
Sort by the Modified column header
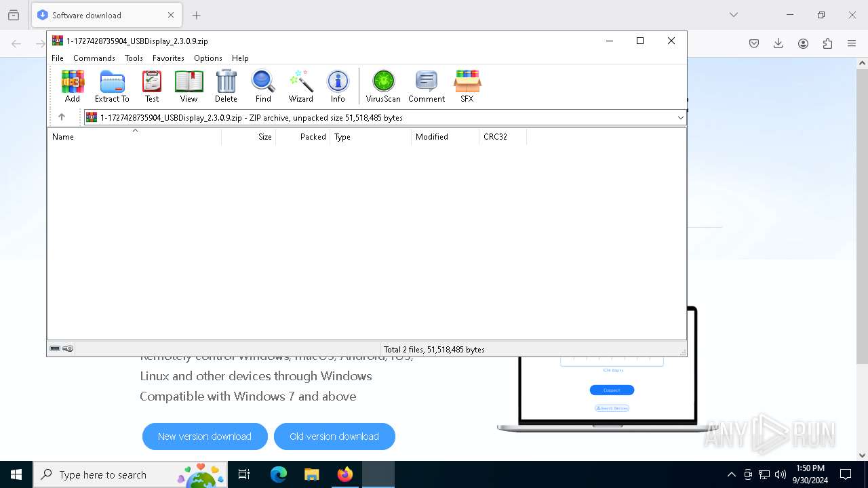(446, 137)
